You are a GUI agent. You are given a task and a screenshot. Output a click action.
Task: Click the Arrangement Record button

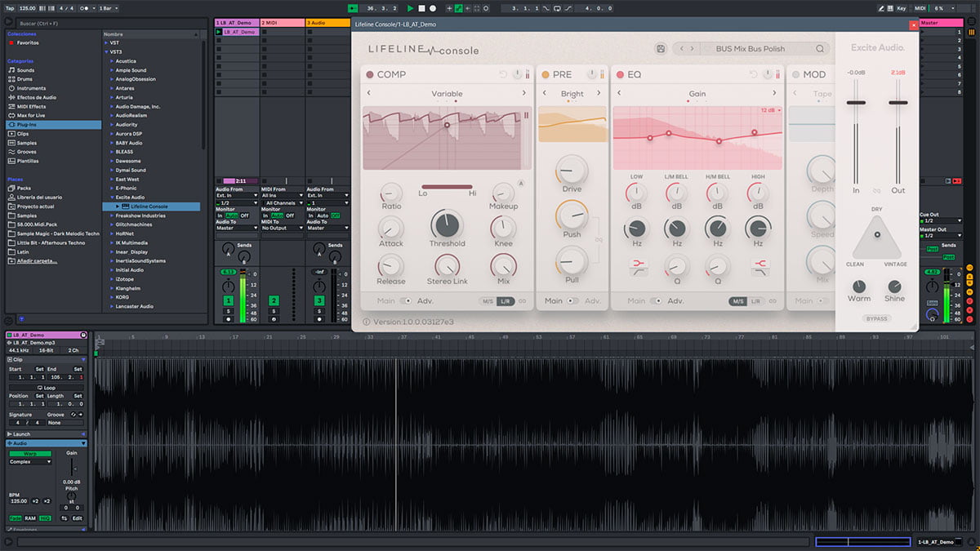[432, 8]
